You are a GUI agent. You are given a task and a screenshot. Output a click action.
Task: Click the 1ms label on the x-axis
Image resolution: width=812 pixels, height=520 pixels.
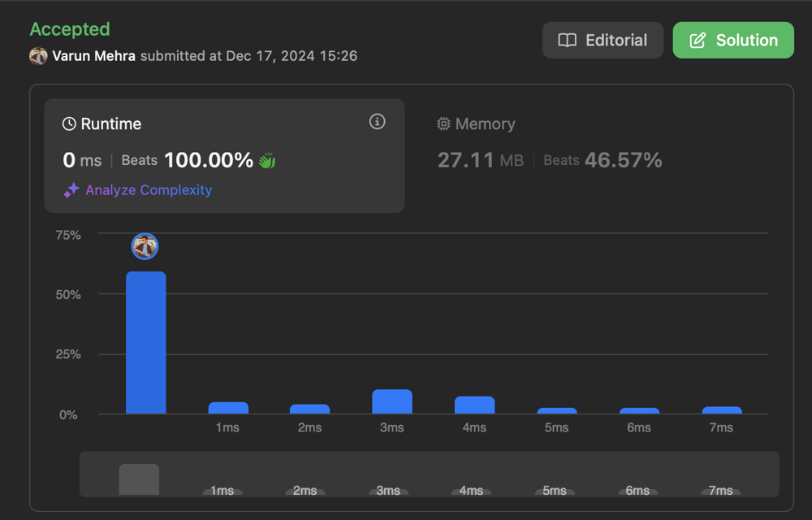pyautogui.click(x=227, y=427)
